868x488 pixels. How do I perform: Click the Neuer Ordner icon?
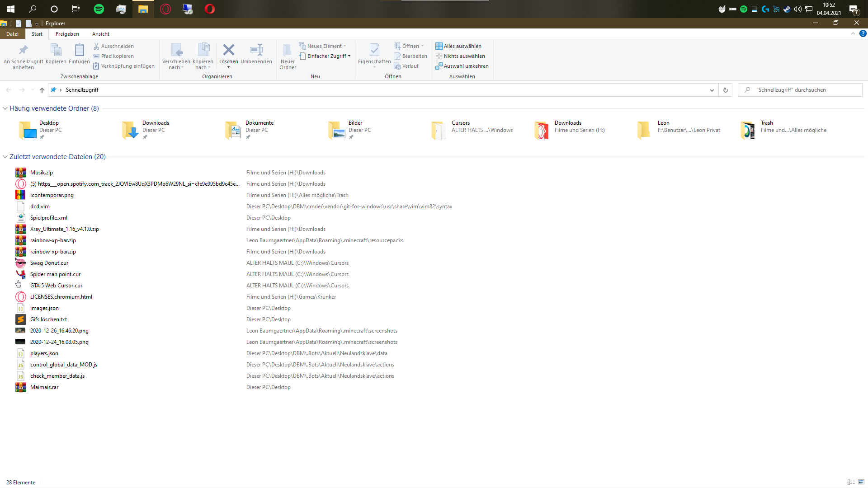[287, 51]
